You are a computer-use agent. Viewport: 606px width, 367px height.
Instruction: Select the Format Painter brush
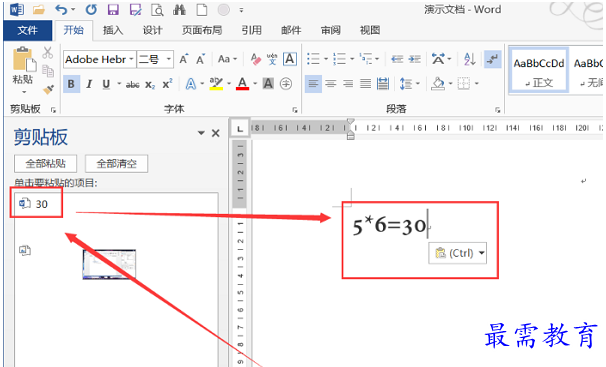tap(48, 90)
